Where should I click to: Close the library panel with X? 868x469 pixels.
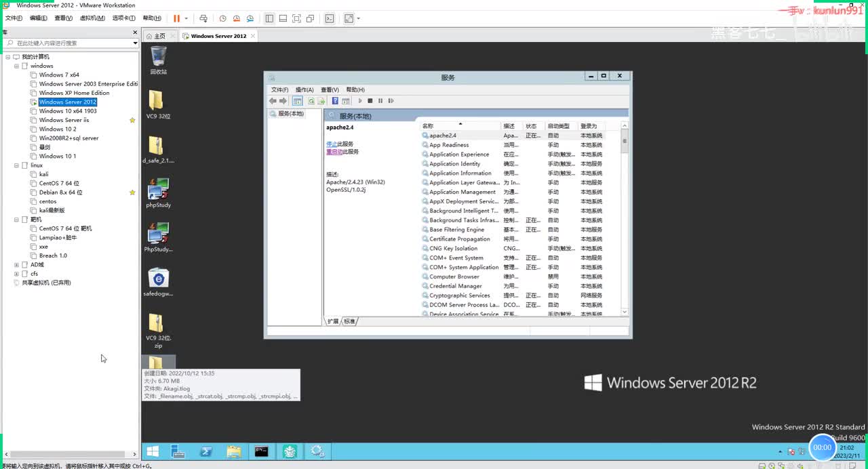click(135, 32)
